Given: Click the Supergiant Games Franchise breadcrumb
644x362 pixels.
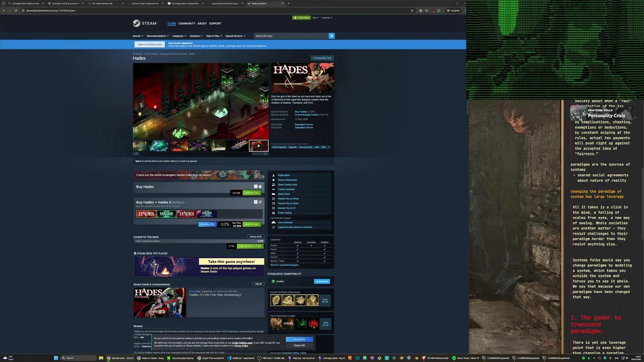Looking at the screenshot, I should [173, 54].
